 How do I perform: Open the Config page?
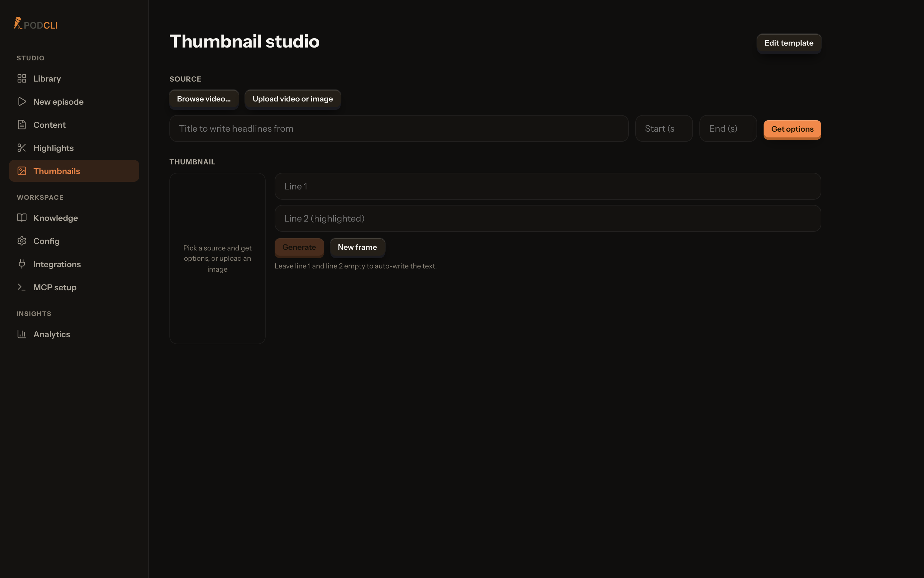click(74, 241)
